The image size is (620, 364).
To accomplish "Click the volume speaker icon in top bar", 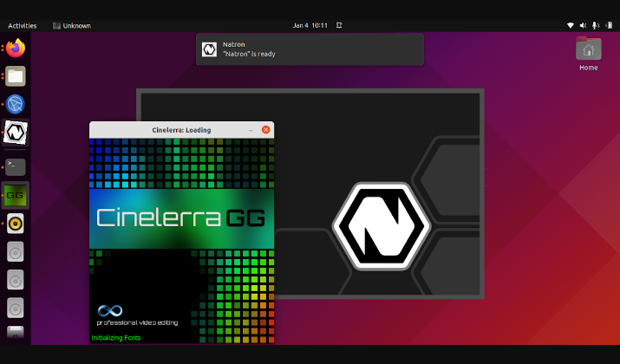I will pyautogui.click(x=583, y=25).
